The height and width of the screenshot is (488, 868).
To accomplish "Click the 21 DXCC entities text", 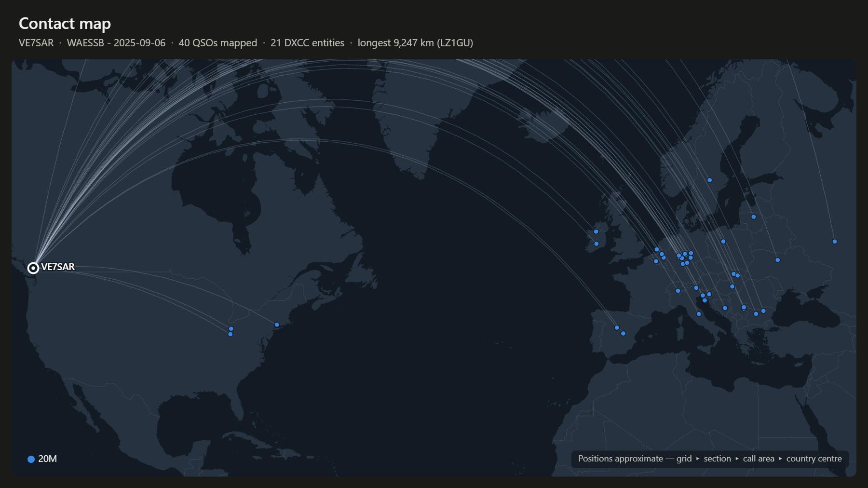I will point(308,43).
